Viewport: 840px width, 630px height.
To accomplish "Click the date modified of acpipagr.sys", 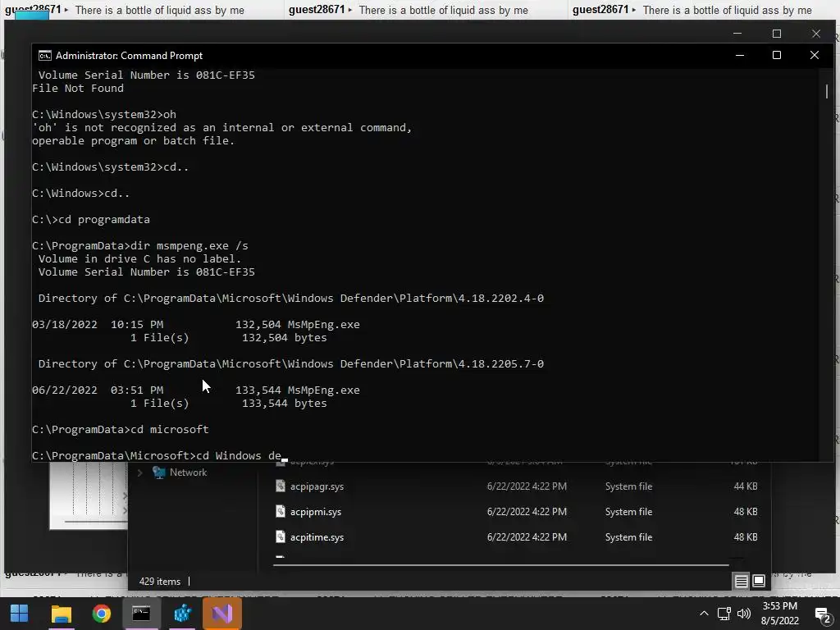I will (527, 486).
